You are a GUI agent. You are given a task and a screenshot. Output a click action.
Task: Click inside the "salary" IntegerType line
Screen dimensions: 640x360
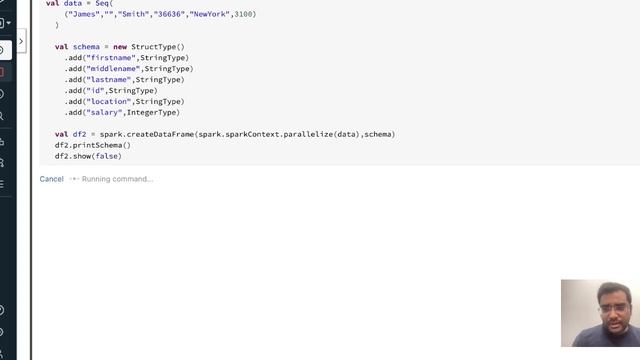tap(122, 112)
